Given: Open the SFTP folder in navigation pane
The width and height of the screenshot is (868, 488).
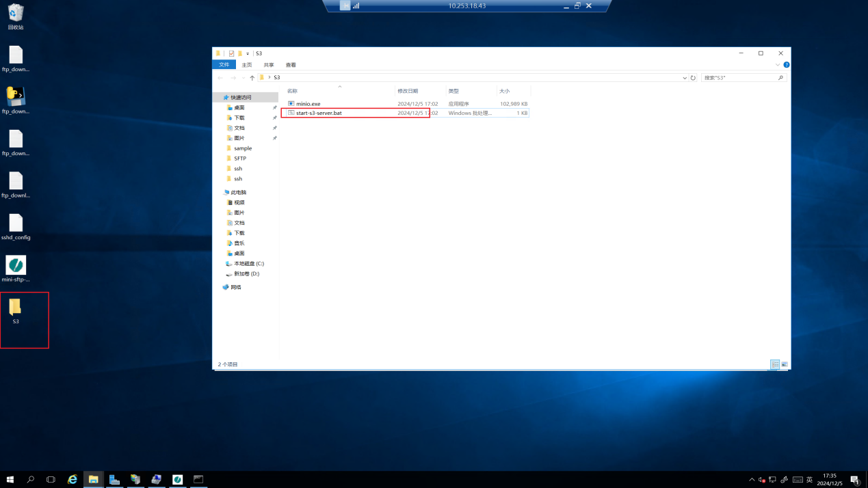Looking at the screenshot, I should click(x=239, y=159).
